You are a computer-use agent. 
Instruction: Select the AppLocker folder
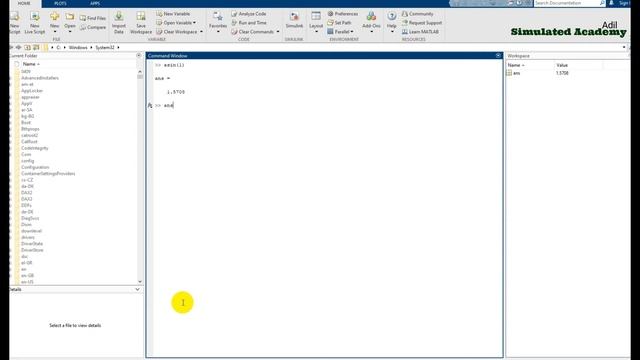click(32, 91)
